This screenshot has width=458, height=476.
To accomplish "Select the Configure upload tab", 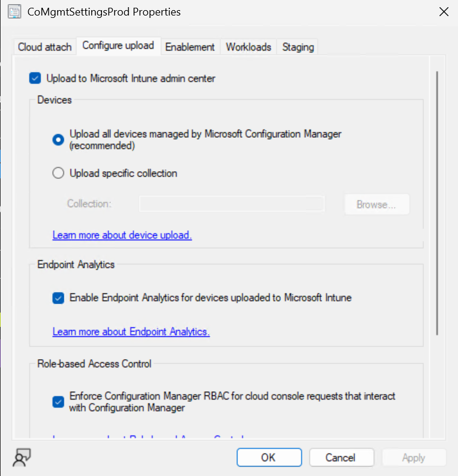I will click(x=118, y=45).
